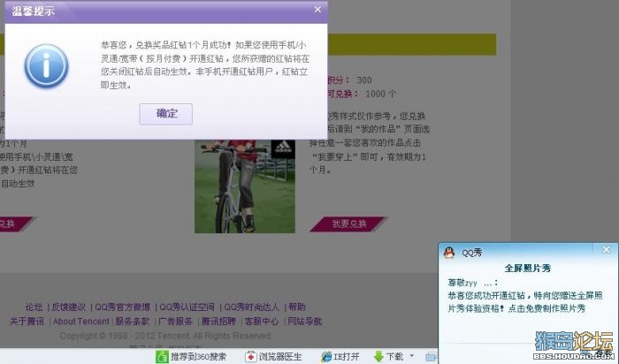Open the 广告服务 footer link
This screenshot has width=619, height=364.
175,322
